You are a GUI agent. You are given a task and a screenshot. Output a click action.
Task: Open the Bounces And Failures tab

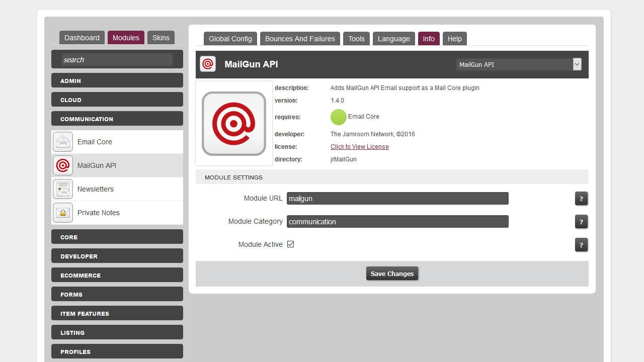(x=300, y=39)
